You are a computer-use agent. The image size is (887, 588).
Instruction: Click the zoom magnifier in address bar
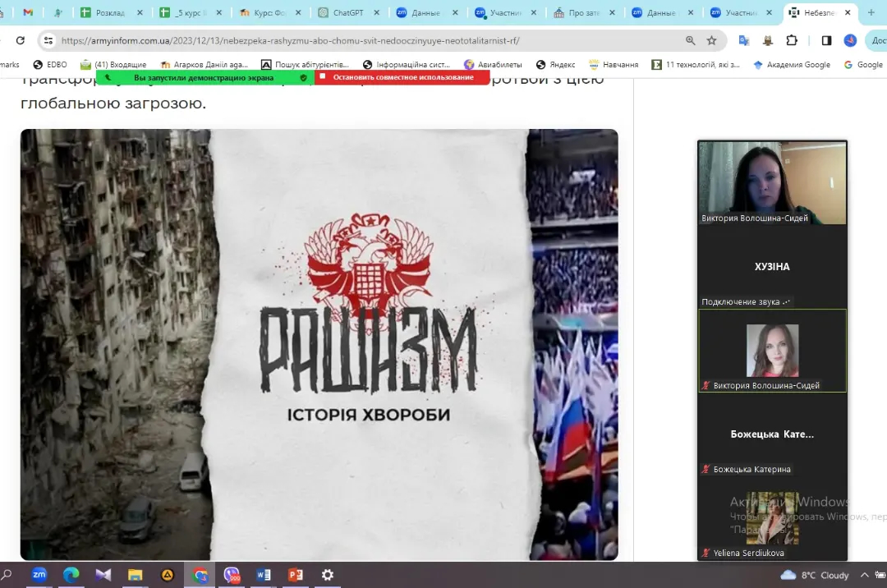point(691,40)
